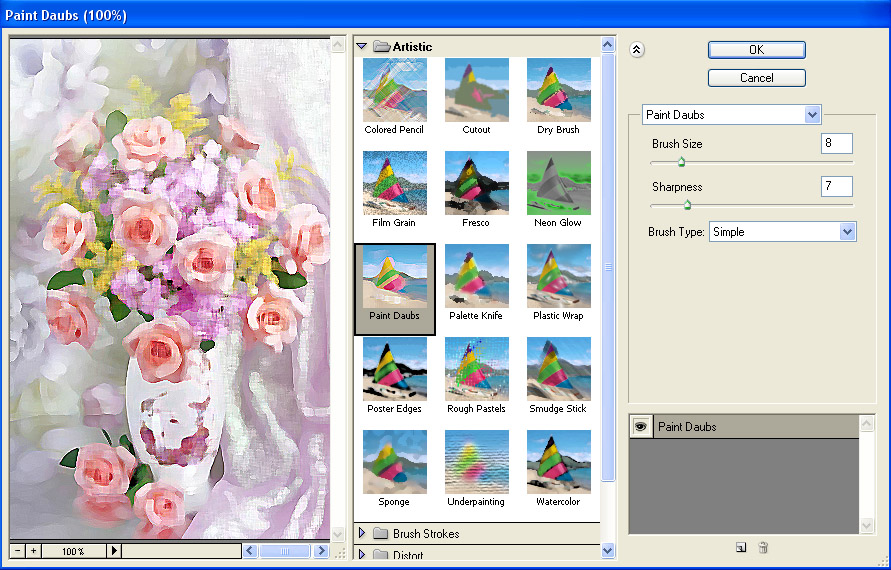The width and height of the screenshot is (891, 570).
Task: Toggle visibility eye of Paint Daubs layer
Action: [x=641, y=426]
